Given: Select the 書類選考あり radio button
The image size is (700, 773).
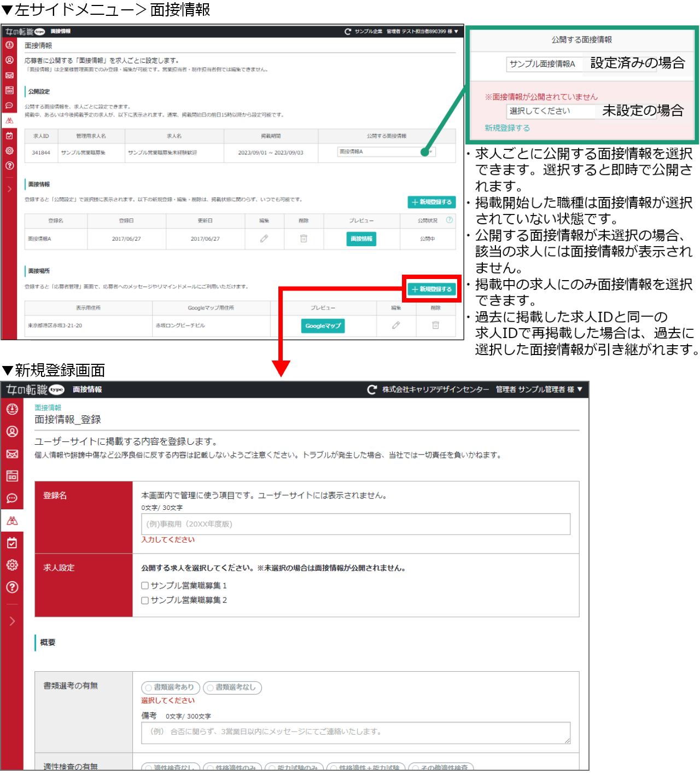Looking at the screenshot, I should (170, 688).
